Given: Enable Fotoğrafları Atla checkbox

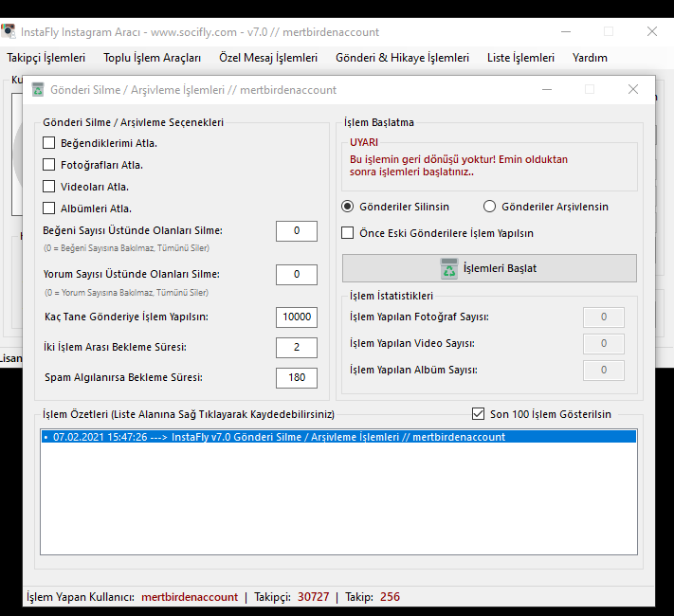Looking at the screenshot, I should pos(49,165).
